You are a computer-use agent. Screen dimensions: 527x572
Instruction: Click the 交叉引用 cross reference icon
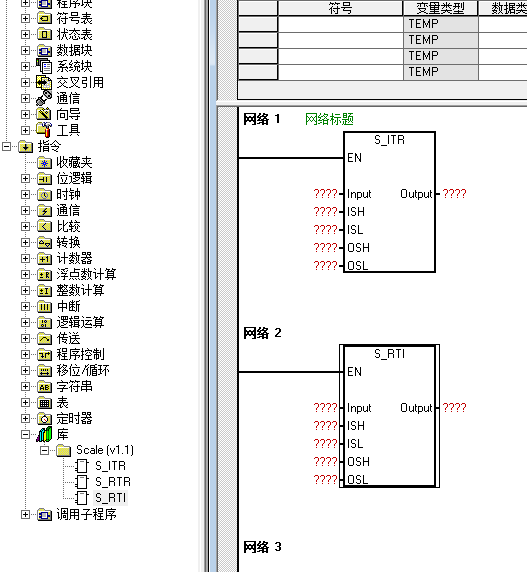click(44, 82)
